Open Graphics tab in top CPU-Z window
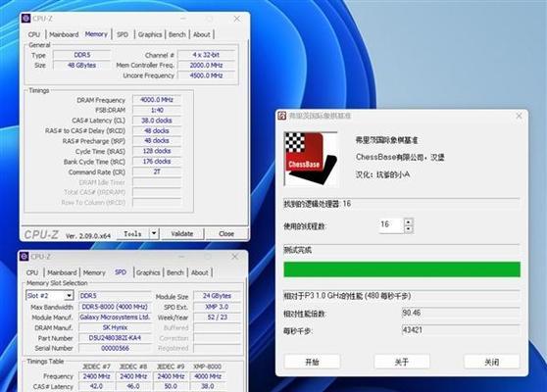 point(150,34)
